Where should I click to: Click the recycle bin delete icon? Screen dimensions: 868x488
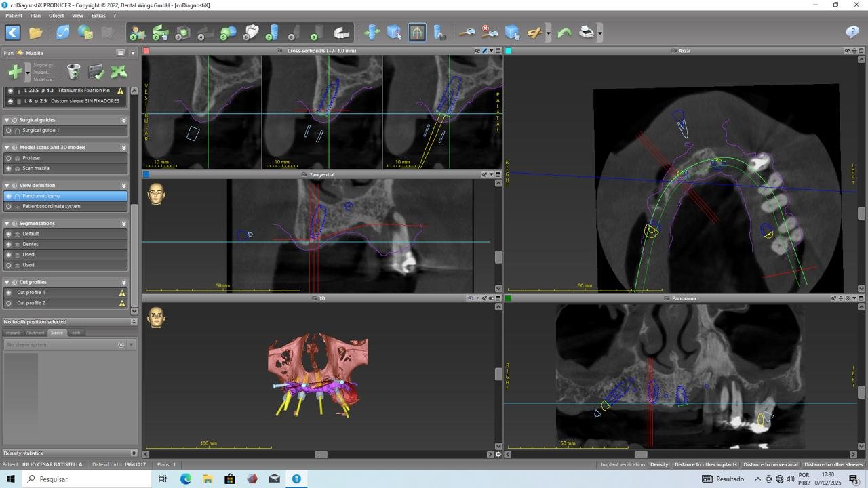coord(74,72)
